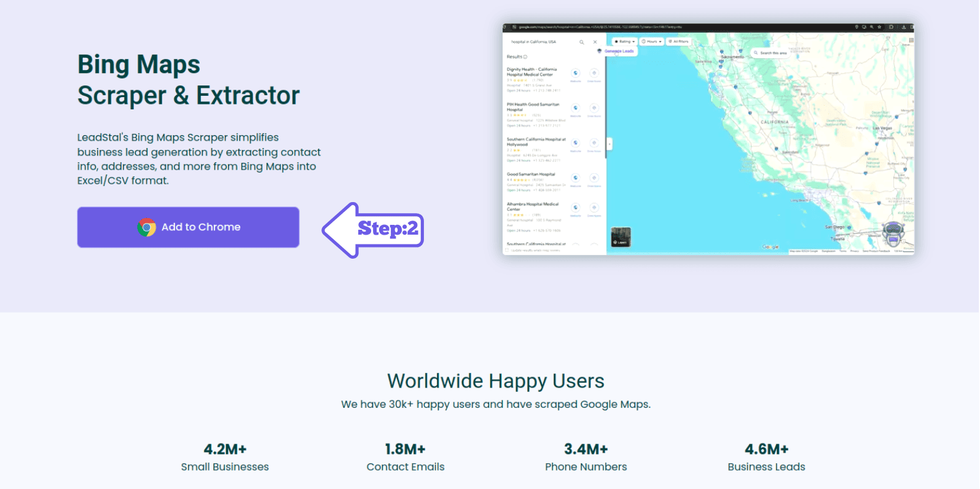Click Search this area on demo map
The image size is (980, 489).
tap(771, 53)
